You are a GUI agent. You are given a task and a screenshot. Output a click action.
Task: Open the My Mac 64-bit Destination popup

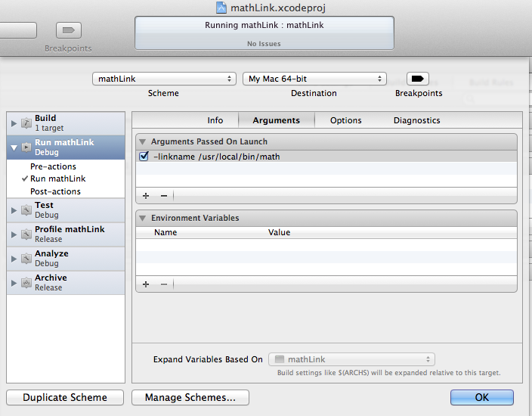point(314,79)
